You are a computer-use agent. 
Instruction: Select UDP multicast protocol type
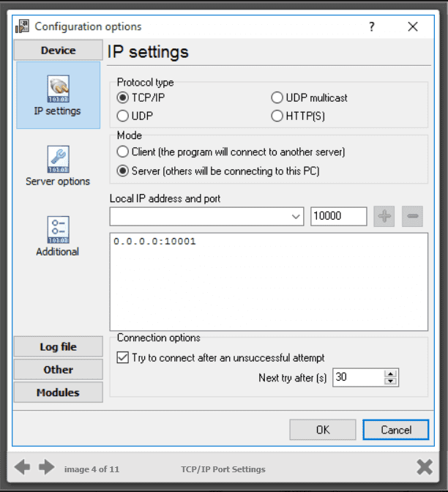(x=277, y=97)
